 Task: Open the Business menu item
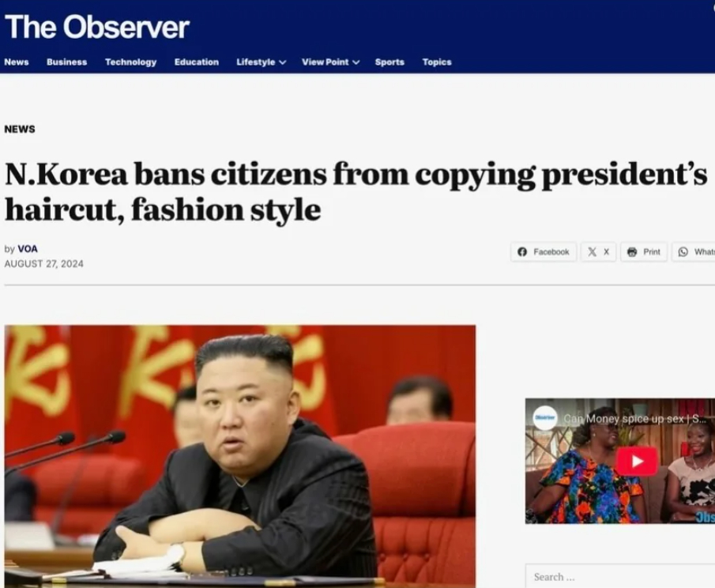click(66, 62)
